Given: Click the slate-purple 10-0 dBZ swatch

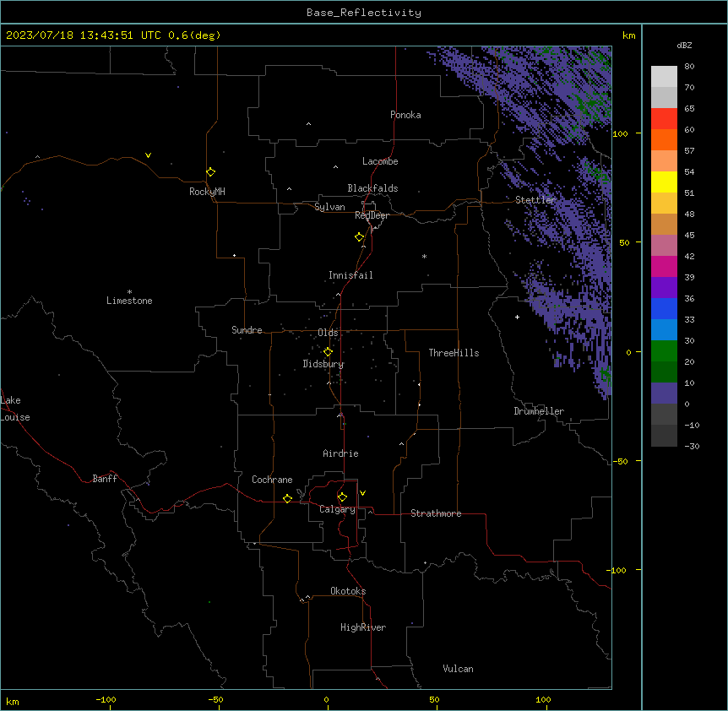Looking at the screenshot, I should [664, 393].
